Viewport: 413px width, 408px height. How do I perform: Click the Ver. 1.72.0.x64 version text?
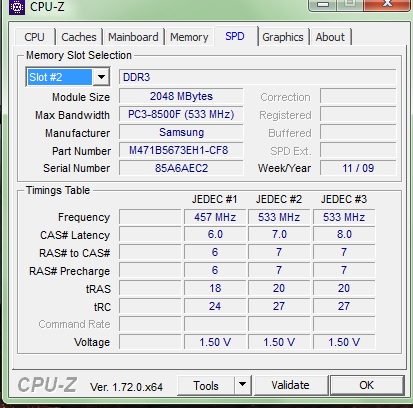(x=126, y=387)
